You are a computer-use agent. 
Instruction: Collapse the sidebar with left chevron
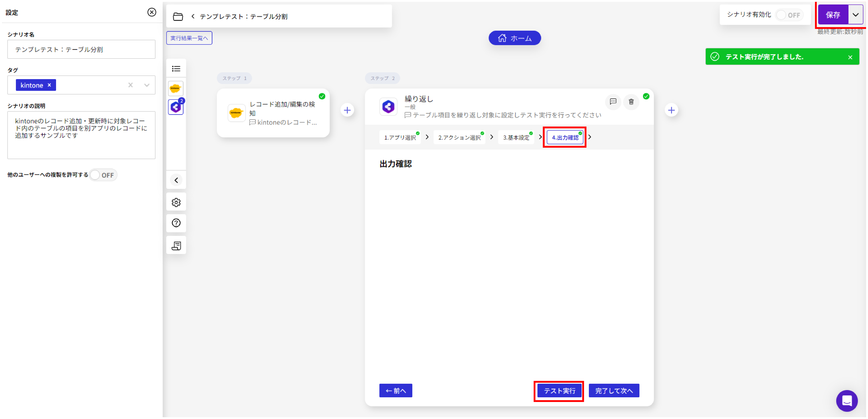click(176, 180)
